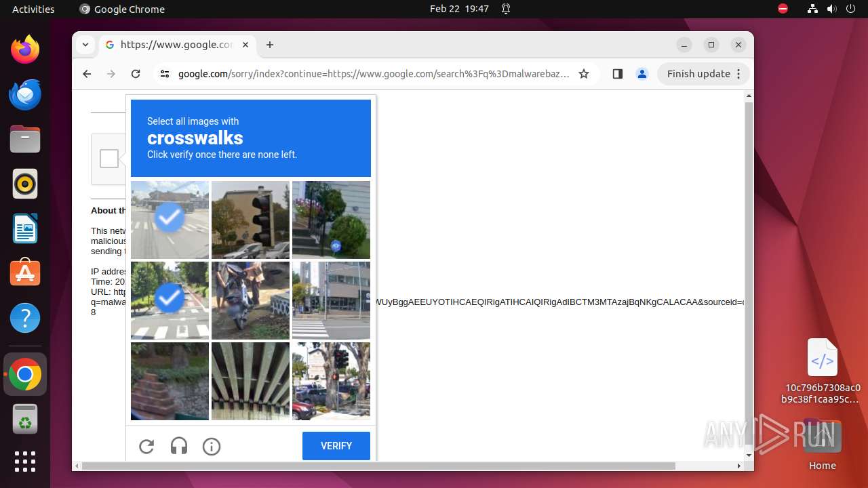Open the Files manager in dock
The height and width of the screenshot is (488, 868).
(25, 140)
